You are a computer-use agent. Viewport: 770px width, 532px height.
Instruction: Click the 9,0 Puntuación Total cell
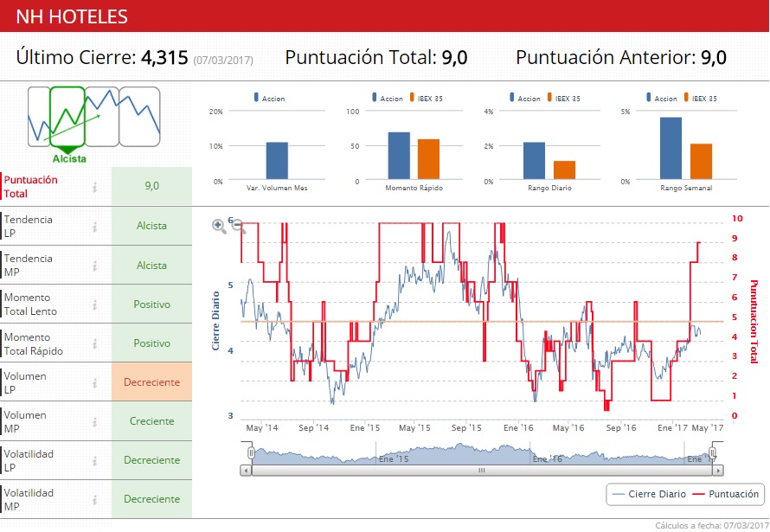click(151, 186)
